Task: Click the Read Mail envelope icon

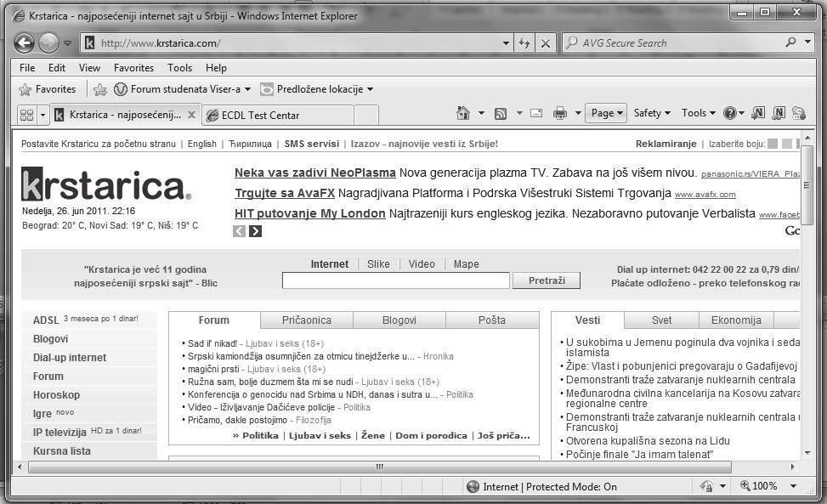Action: [536, 113]
